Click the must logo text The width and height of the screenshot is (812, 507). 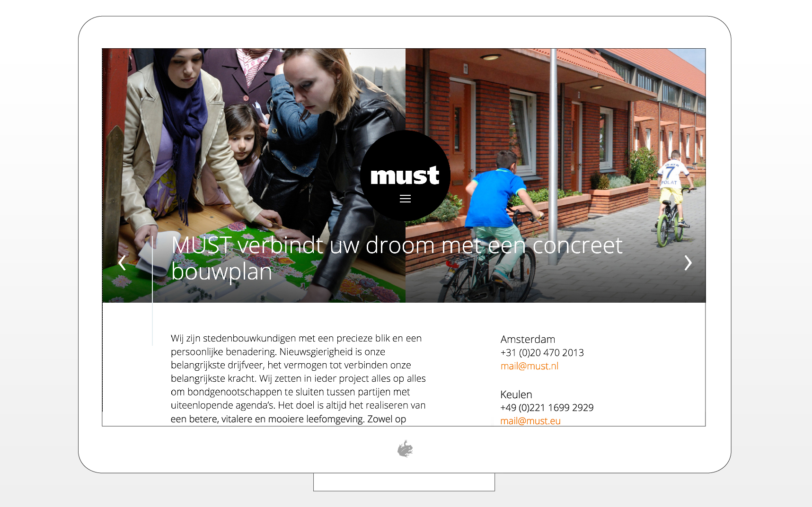pyautogui.click(x=405, y=175)
